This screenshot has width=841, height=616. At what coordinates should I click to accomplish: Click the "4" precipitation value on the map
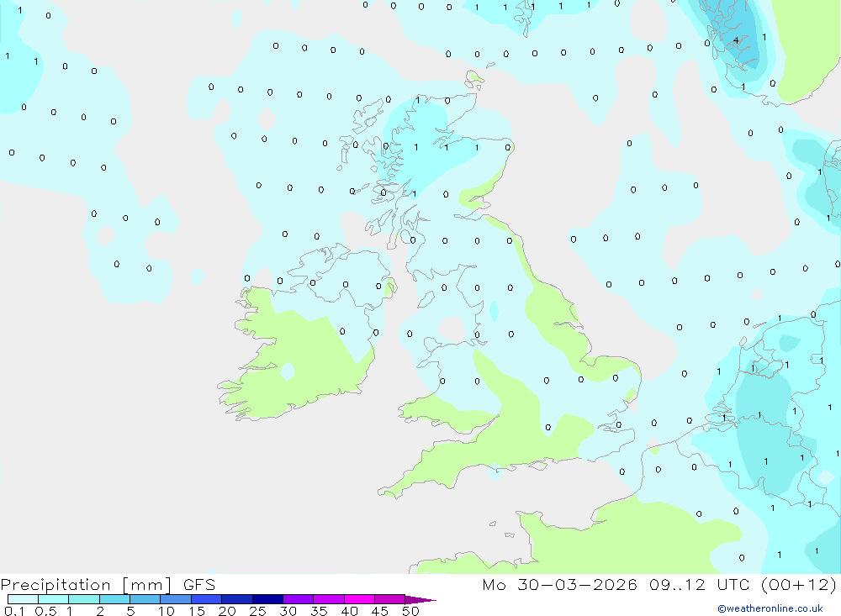point(736,40)
